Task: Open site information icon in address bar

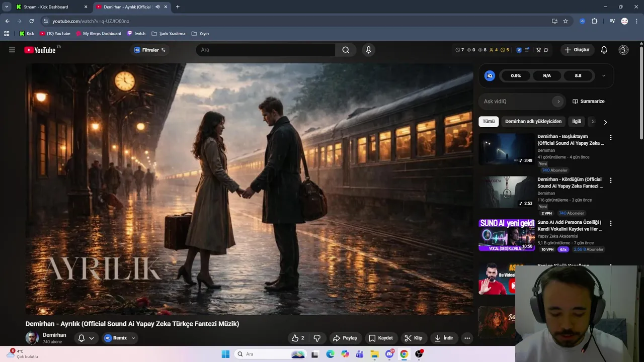Action: point(45,21)
